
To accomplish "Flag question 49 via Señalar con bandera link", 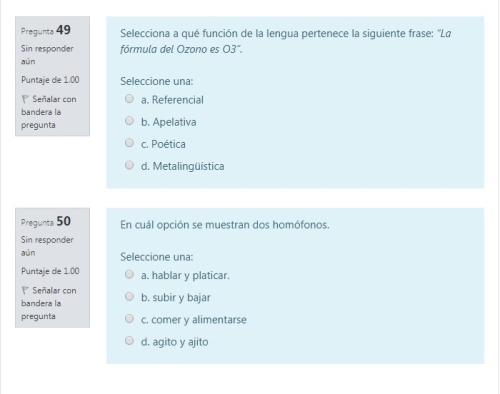I will pyautogui.click(x=49, y=112).
